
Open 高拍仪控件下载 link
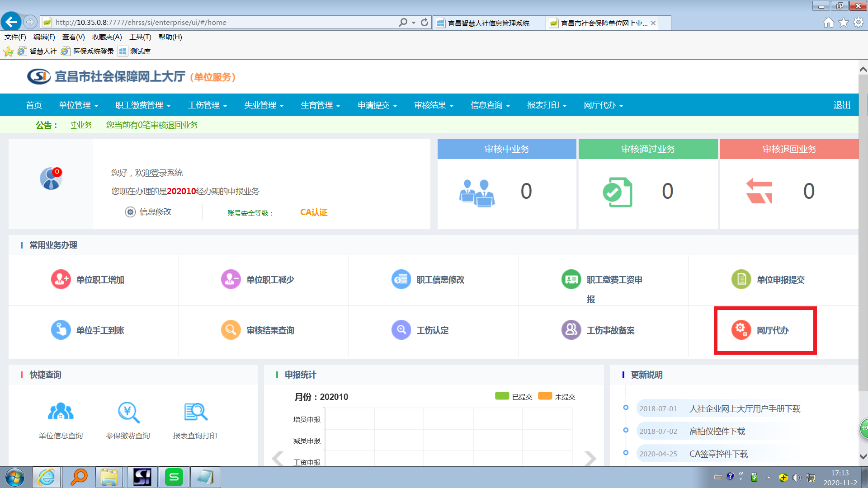pos(717,431)
